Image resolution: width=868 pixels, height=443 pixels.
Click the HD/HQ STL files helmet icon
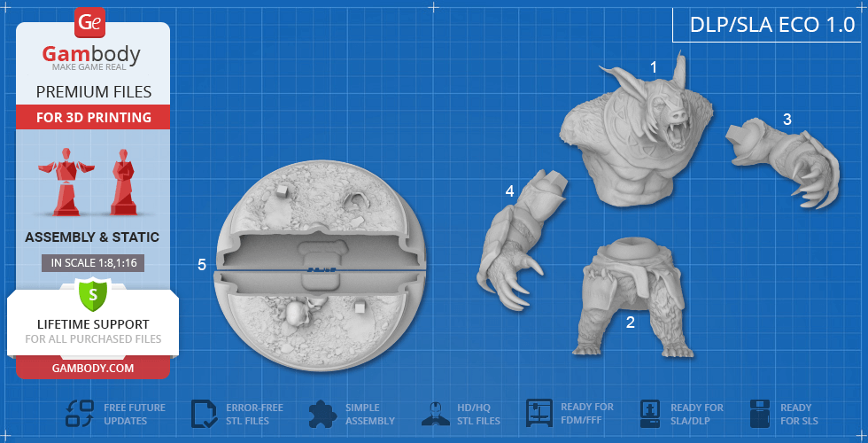[435, 415]
